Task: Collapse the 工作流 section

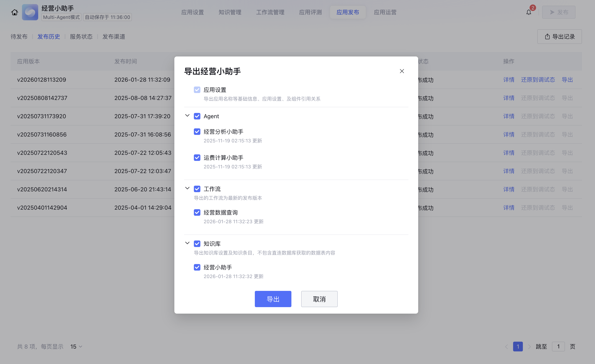Action: pos(187,188)
